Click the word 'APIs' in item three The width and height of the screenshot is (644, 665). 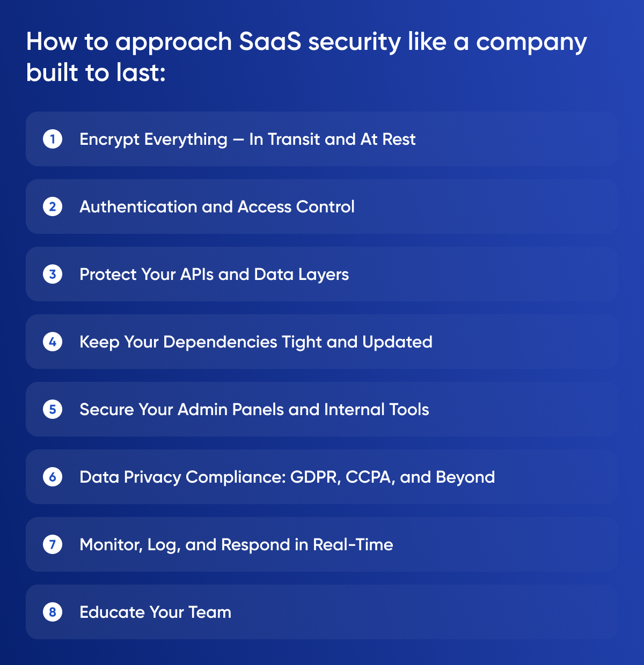197,275
